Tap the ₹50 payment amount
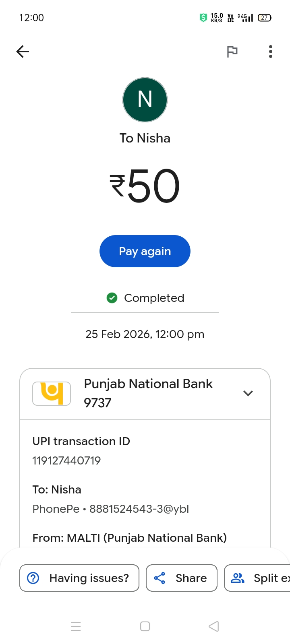This screenshot has height=644, width=290. tap(145, 186)
